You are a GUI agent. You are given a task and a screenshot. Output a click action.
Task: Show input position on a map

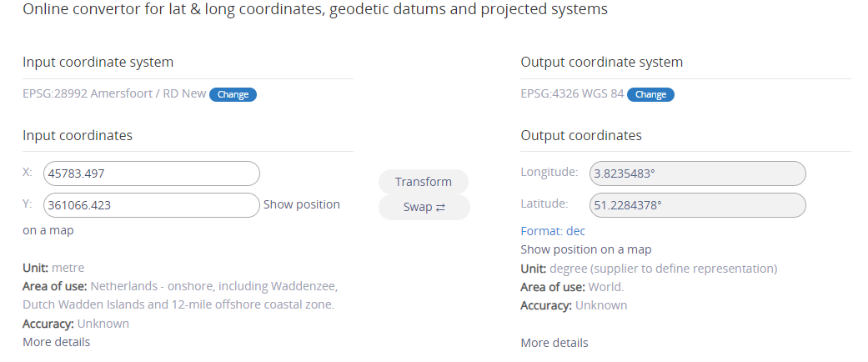click(x=301, y=204)
